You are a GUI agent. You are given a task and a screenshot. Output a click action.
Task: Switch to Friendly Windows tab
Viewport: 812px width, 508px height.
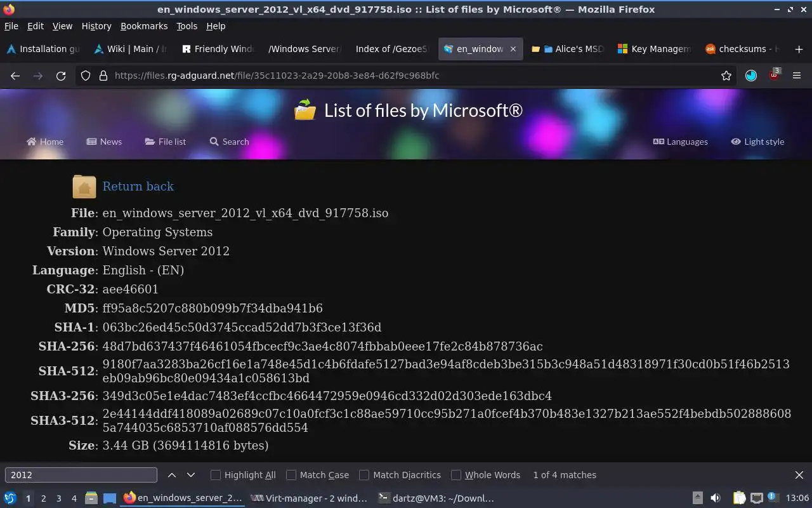(218, 49)
